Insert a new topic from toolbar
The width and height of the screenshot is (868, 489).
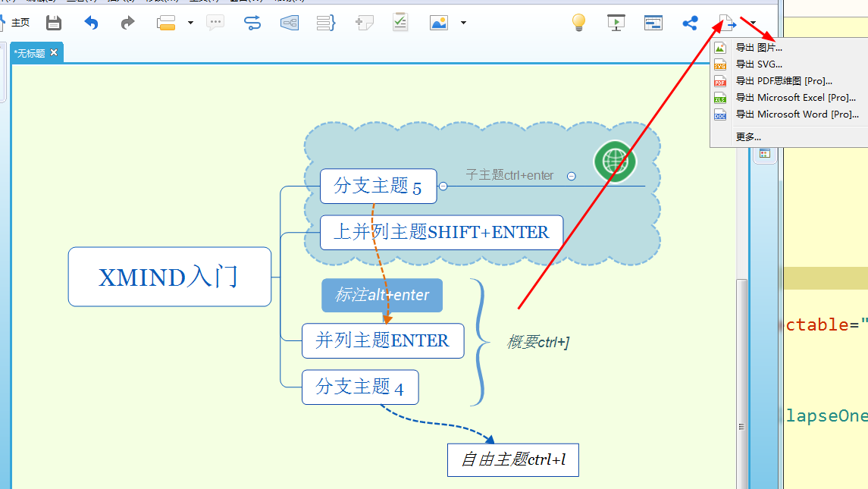tap(166, 23)
